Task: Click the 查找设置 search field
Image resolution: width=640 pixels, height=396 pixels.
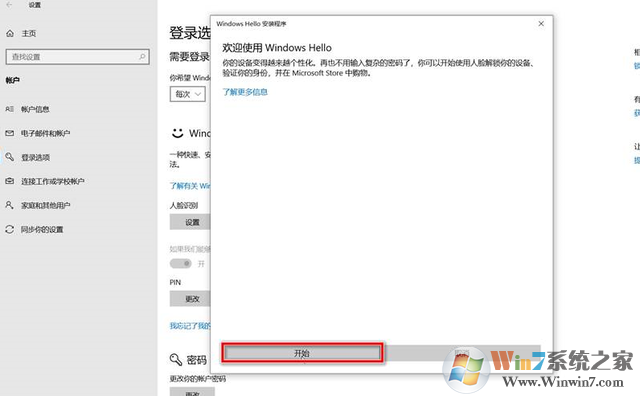Action: point(78,57)
